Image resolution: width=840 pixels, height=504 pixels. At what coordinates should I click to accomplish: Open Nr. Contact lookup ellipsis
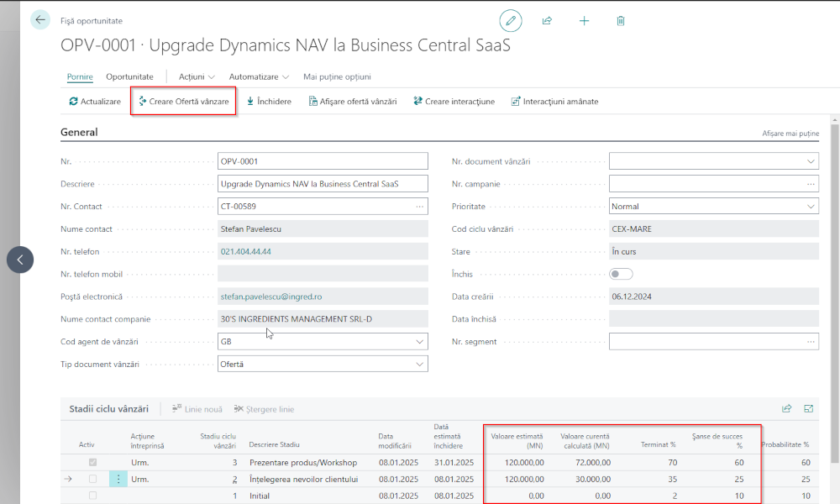coord(419,206)
